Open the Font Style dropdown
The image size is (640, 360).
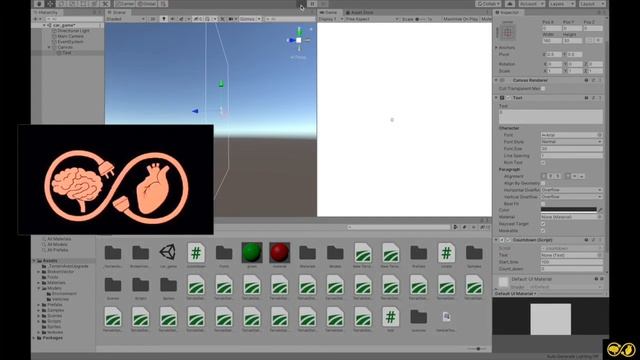[571, 142]
